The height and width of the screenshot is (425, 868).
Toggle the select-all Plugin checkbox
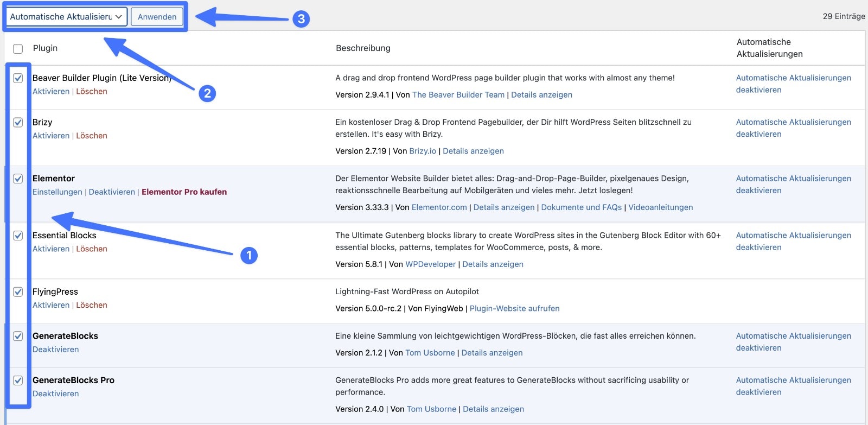point(18,49)
